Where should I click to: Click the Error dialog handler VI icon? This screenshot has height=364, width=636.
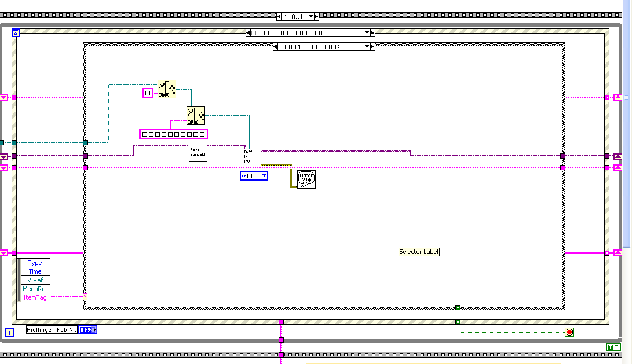[x=306, y=179]
